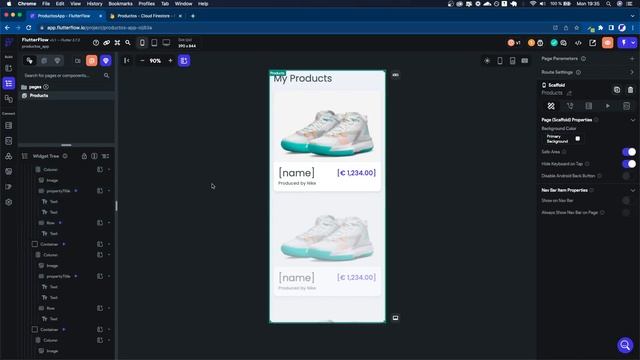
Task: Enable Disable Android Back Button switch
Action: coord(629,176)
